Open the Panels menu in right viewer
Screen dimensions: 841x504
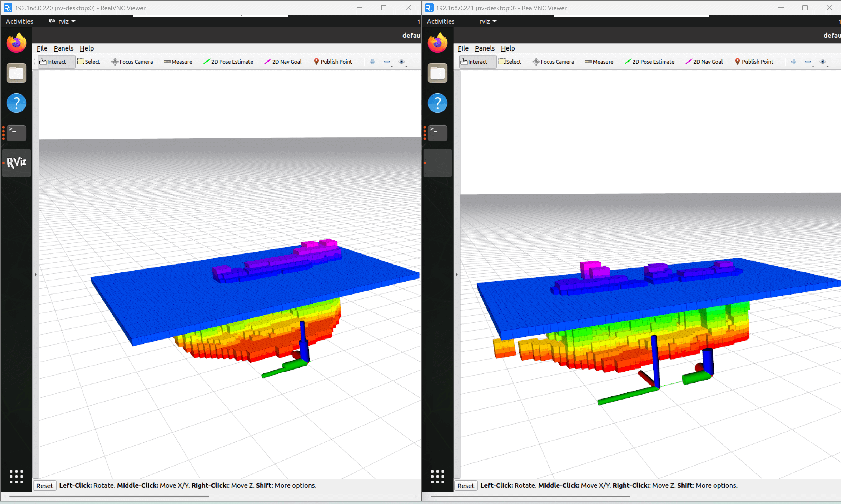pyautogui.click(x=485, y=48)
